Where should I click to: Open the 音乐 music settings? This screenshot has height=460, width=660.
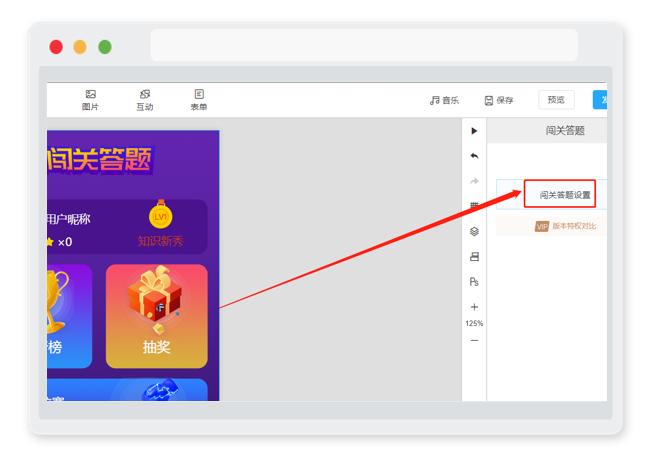coord(444,100)
